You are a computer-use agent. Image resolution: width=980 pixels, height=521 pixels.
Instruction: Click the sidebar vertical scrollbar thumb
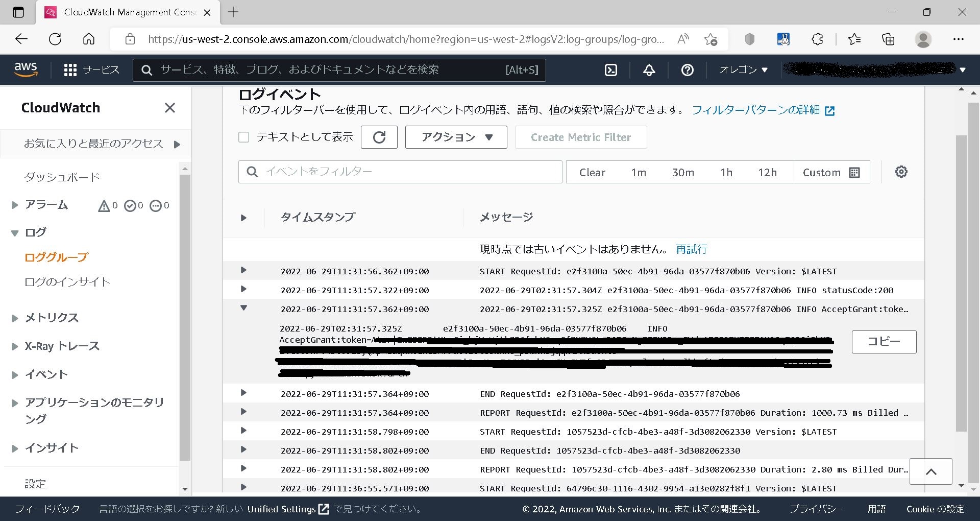point(185,318)
